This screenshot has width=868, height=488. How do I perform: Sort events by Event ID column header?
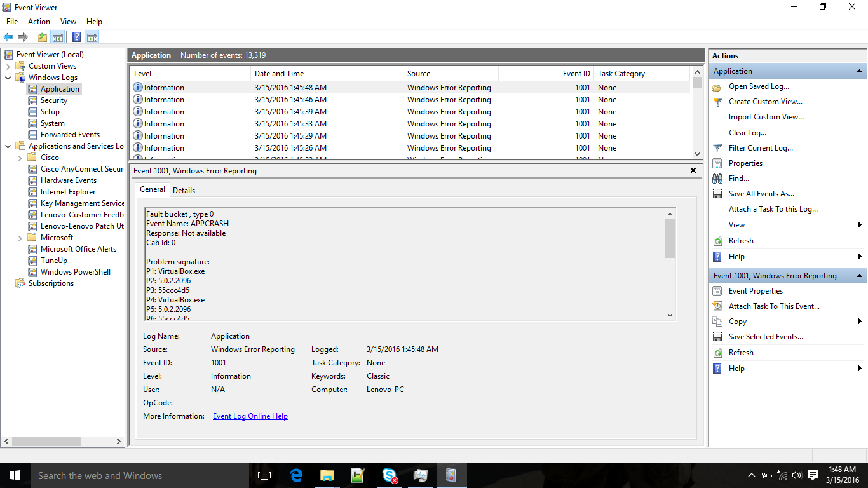tap(546, 74)
